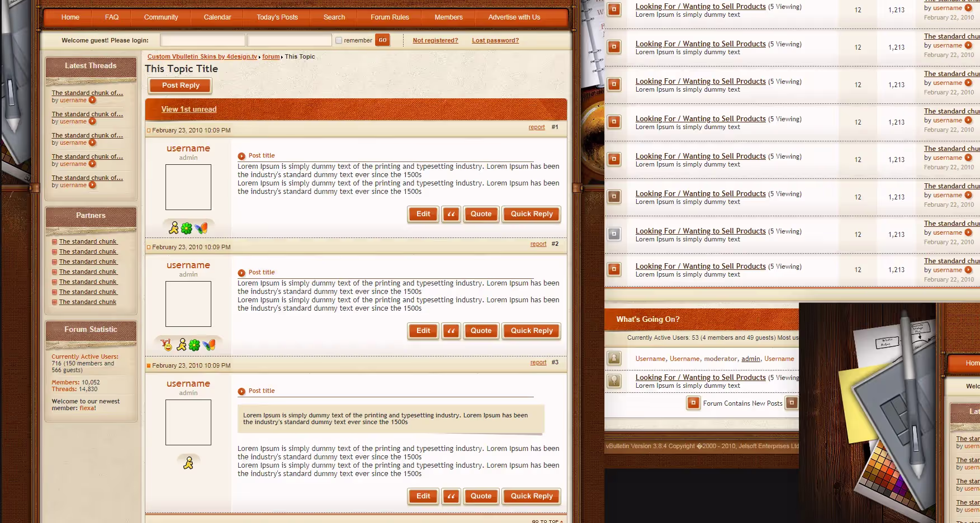This screenshot has width=980, height=523.
Task: Go to the Community menu
Action: (x=161, y=17)
